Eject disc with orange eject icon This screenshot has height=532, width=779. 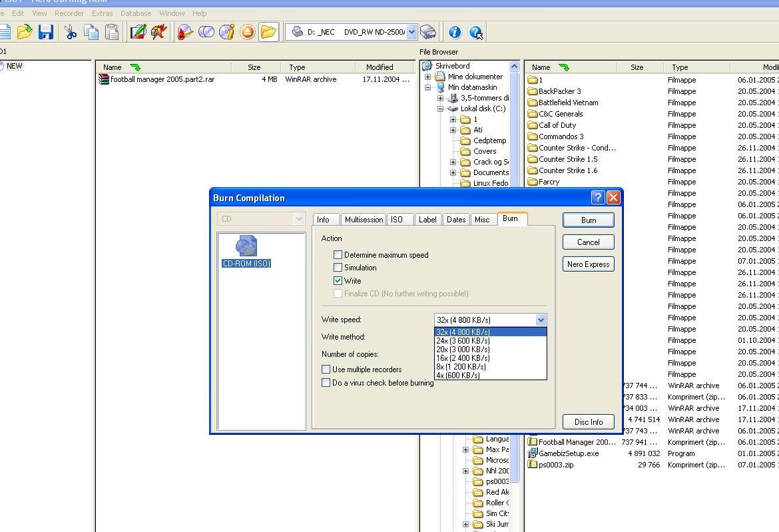[x=248, y=32]
